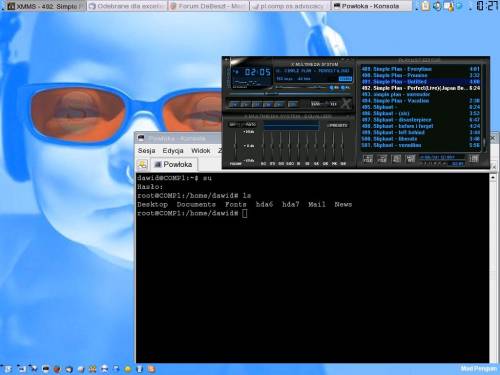
Task: Click the new session icon in Konsole
Action: pos(142,164)
